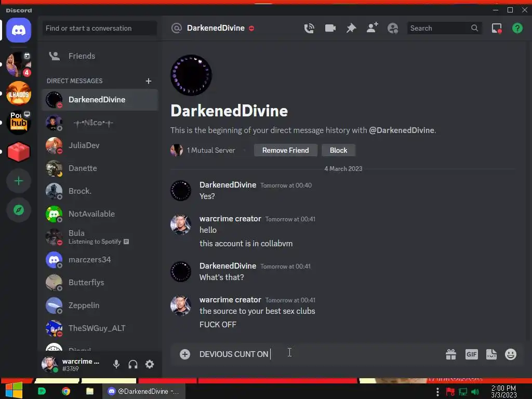Open the marczers34 conversation
The image size is (532, 399).
tap(100, 260)
